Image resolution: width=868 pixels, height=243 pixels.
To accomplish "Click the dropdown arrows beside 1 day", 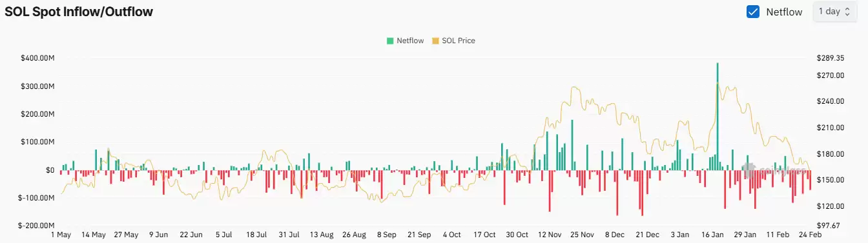I will [847, 12].
